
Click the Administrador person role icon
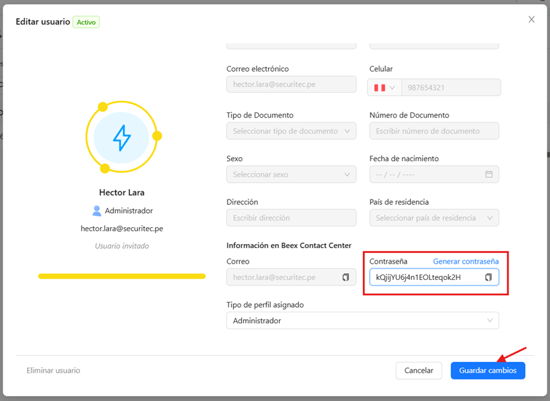pyautogui.click(x=96, y=210)
